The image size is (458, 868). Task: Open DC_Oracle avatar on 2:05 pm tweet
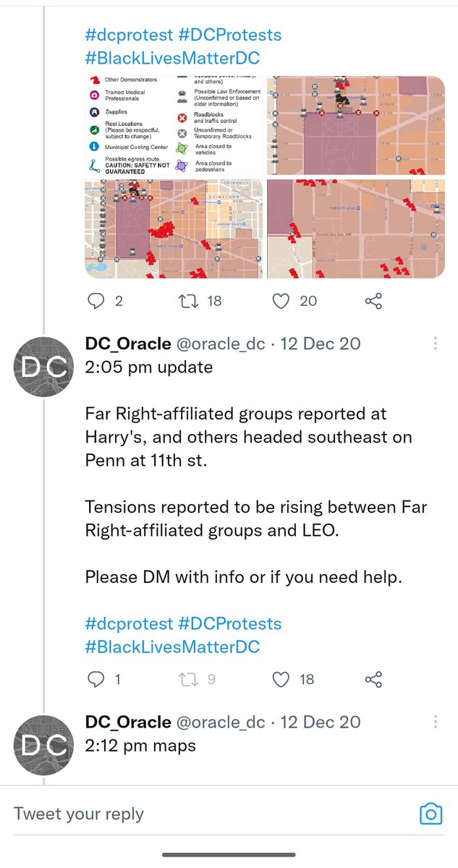(x=43, y=366)
